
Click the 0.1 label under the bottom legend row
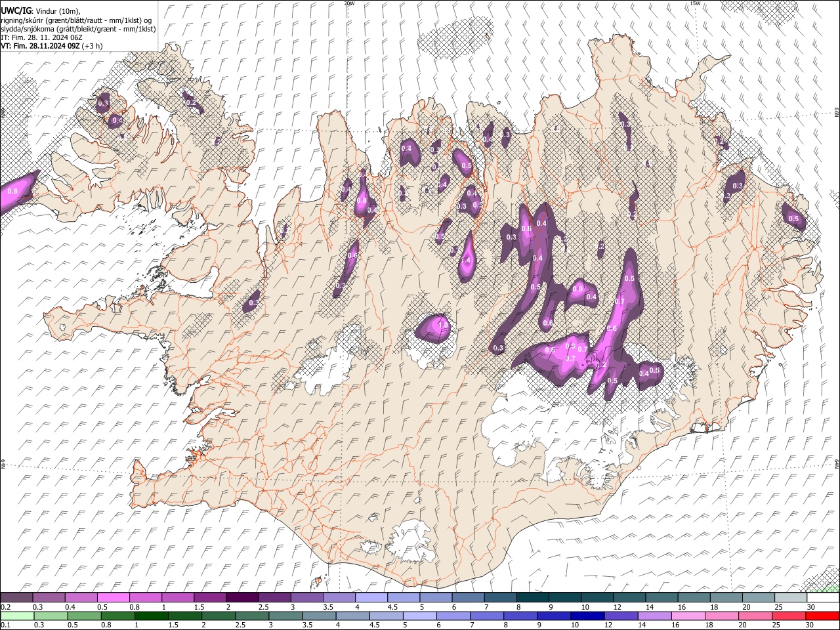click(x=5, y=625)
